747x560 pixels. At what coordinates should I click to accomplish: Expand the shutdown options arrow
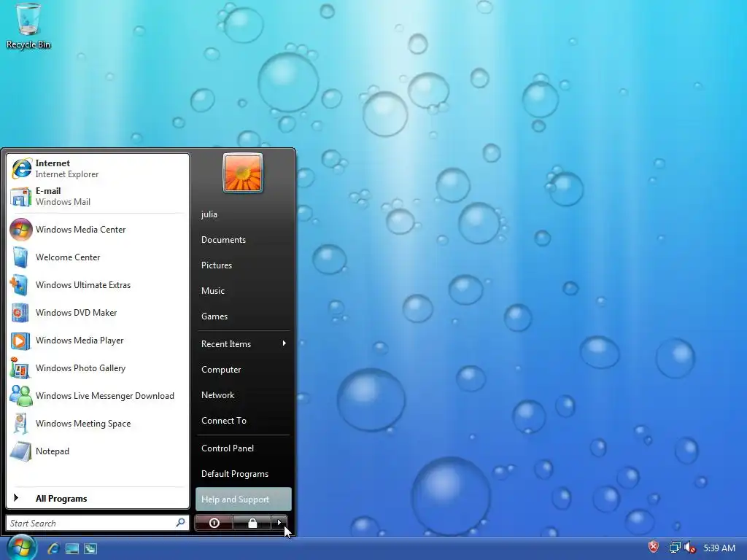coord(279,523)
